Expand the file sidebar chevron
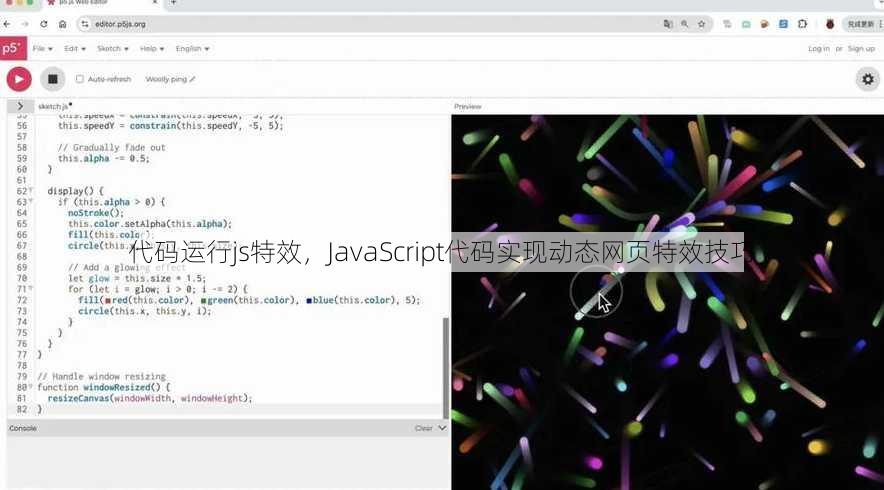Viewport: 884px width, 490px height. click(20, 106)
